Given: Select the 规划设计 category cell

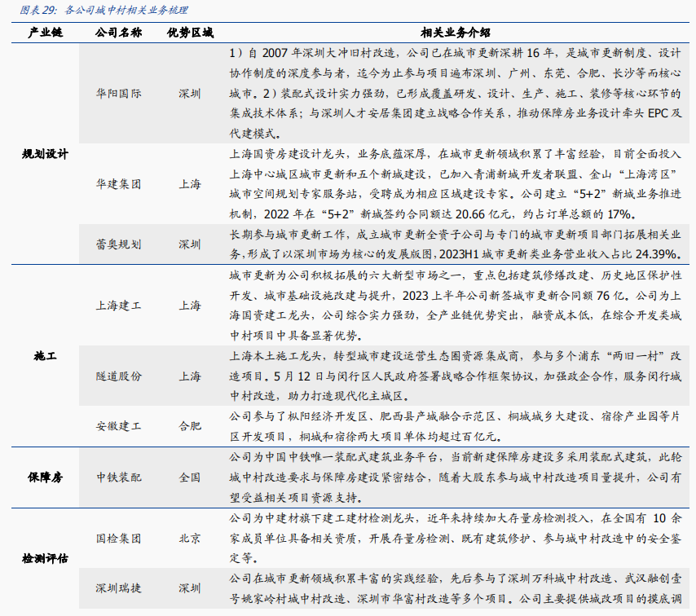Looking at the screenshot, I should pyautogui.click(x=45, y=153).
